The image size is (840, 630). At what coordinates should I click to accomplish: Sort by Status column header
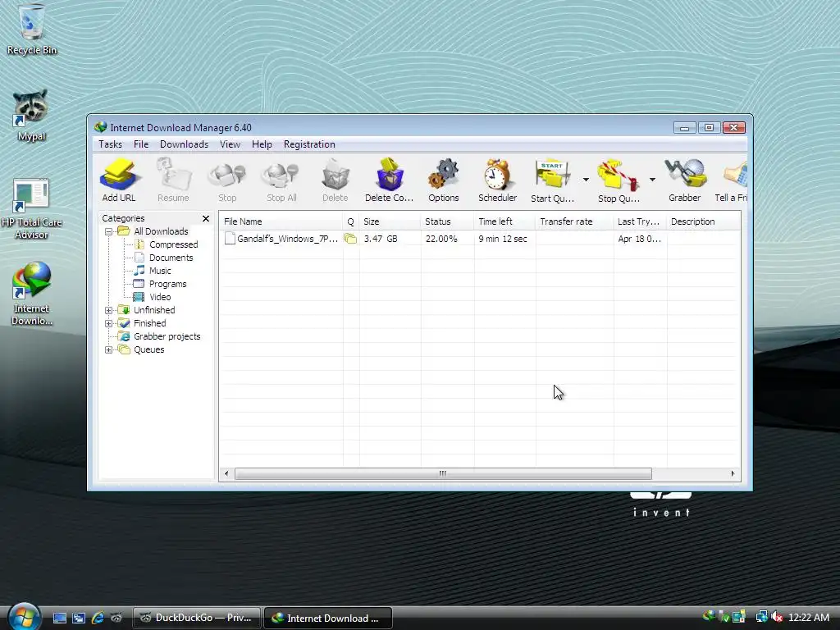(x=447, y=221)
